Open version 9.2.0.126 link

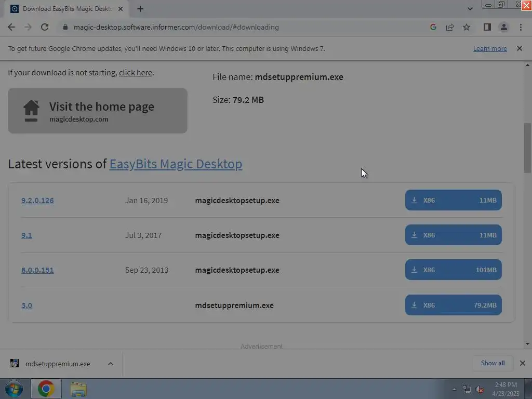tap(37, 201)
